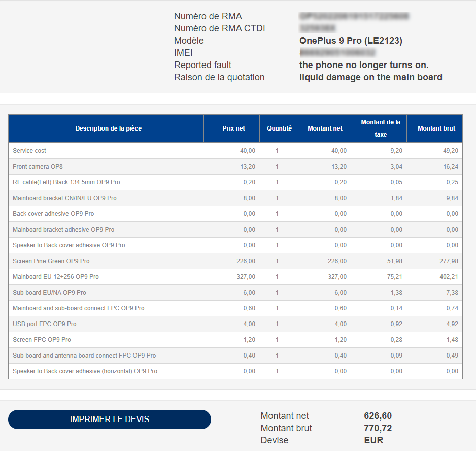
Task: Select gross amount 1,48 for Screen FPC
Action: pyautogui.click(x=452, y=340)
